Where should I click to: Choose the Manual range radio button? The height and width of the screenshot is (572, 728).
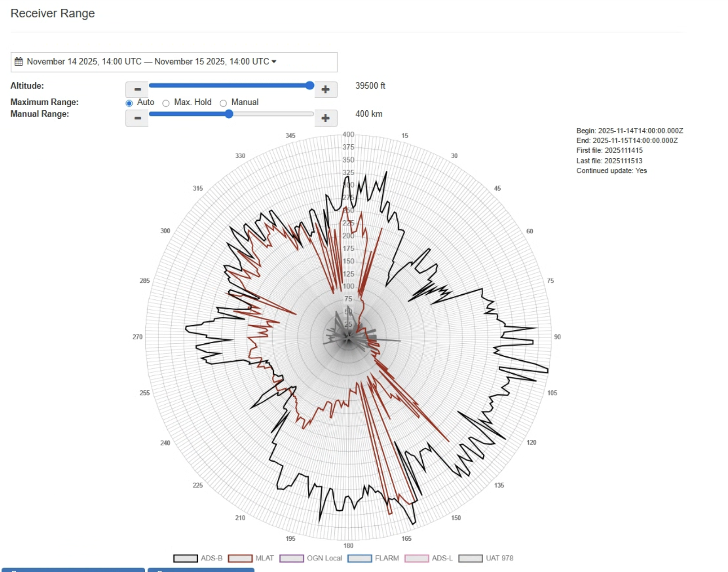[x=223, y=103]
